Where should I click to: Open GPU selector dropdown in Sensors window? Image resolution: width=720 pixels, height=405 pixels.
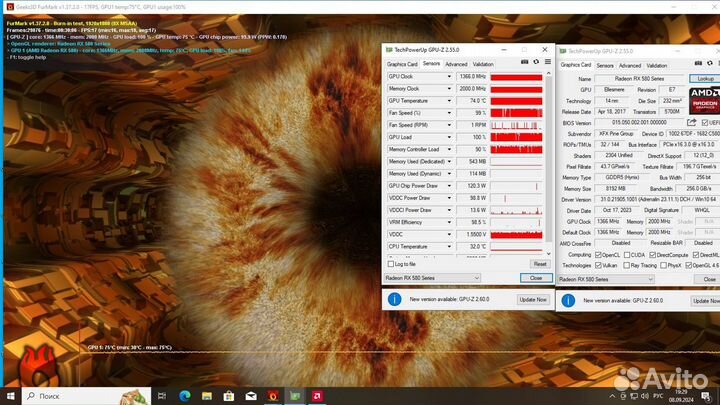[432, 278]
